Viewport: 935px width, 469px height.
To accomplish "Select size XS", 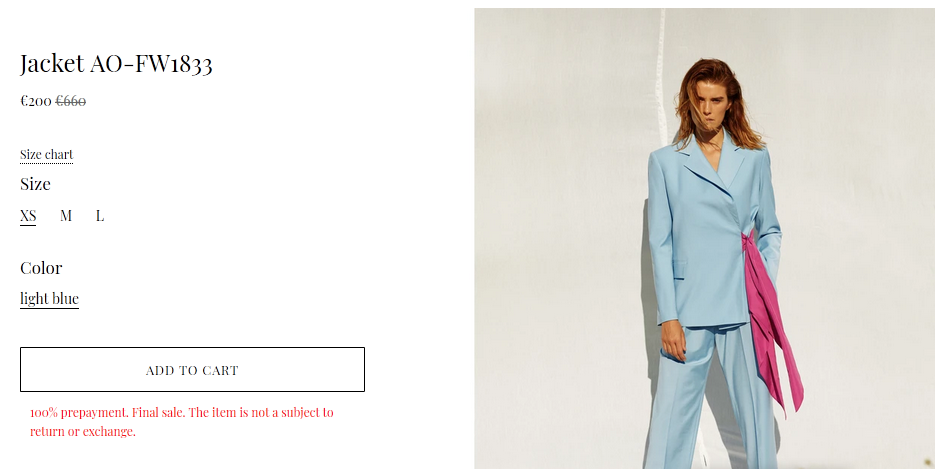I will coord(28,216).
